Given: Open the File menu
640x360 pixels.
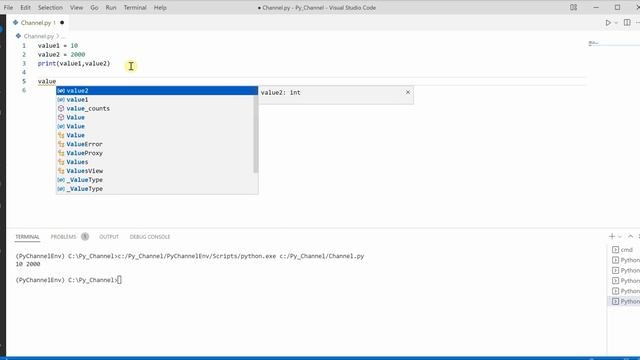Looking at the screenshot, I should coord(8,7).
